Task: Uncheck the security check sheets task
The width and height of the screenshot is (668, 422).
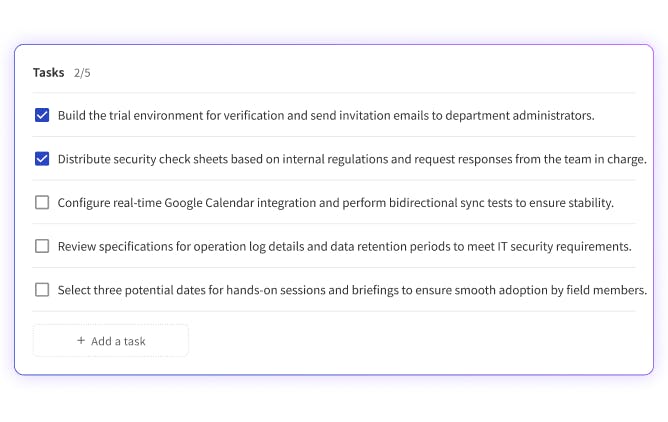Action: pyautogui.click(x=42, y=158)
